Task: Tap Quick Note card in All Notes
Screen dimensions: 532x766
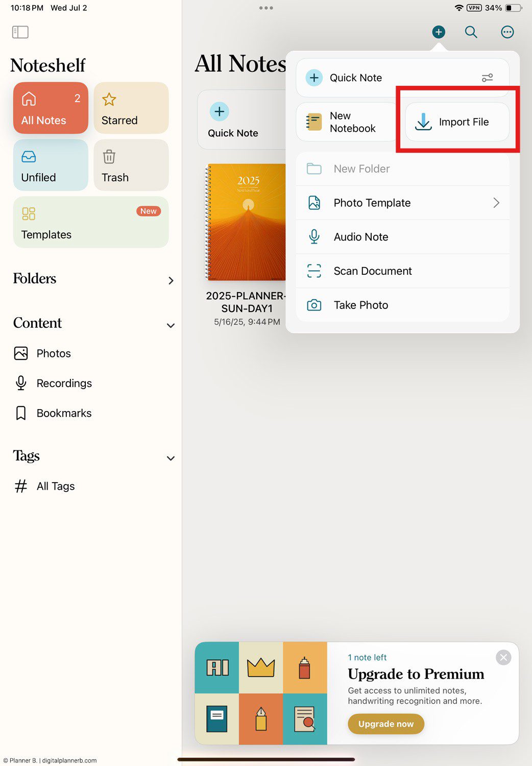Action: click(x=241, y=120)
